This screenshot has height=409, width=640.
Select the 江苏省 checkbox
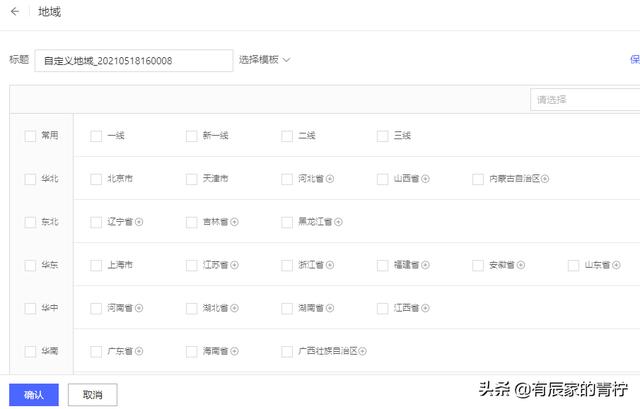[x=191, y=266]
